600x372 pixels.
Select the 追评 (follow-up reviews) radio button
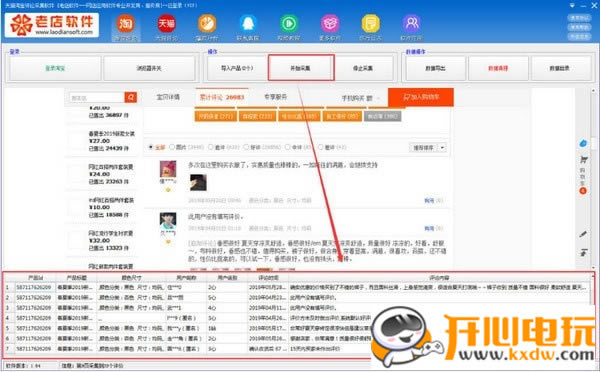210,147
